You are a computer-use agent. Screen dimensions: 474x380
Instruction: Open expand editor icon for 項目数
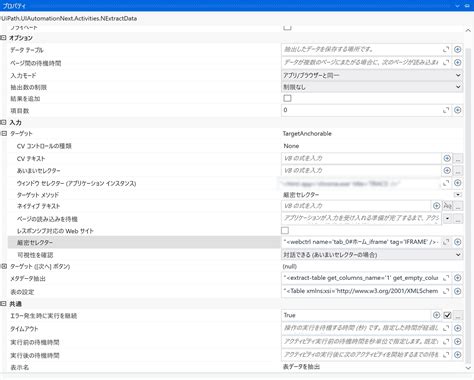pyautogui.click(x=446, y=110)
